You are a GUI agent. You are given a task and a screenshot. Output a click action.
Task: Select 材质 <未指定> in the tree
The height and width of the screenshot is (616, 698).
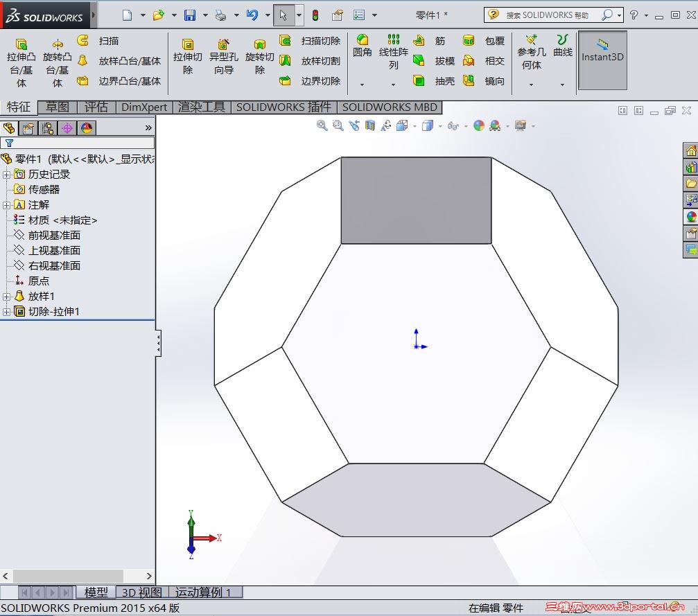pyautogui.click(x=55, y=220)
